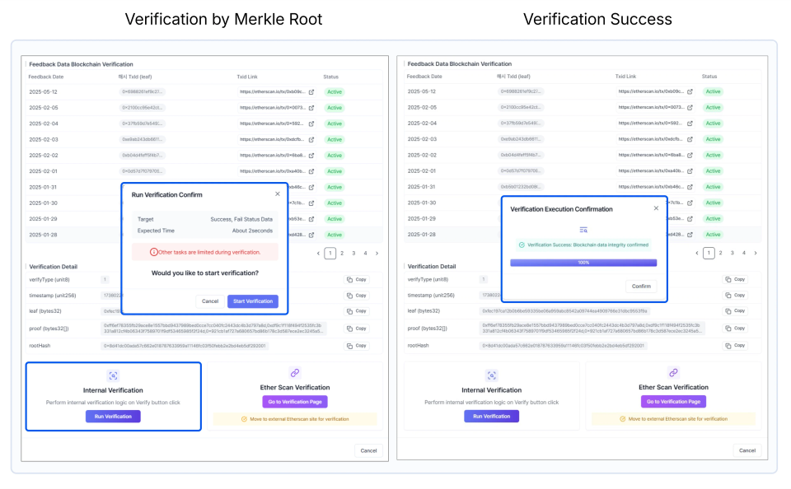
Task: Click Run Verification button in Verification Success panel
Action: (x=491, y=416)
